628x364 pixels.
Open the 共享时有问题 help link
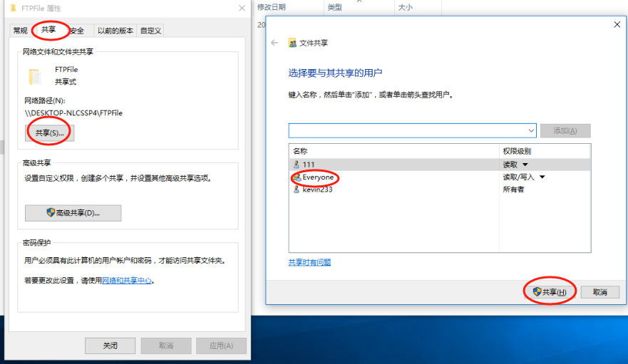coord(309,262)
